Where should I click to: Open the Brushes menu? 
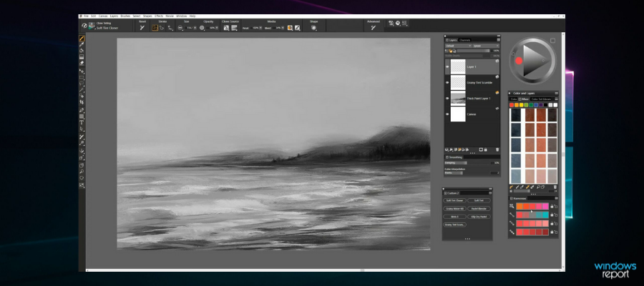coord(125,16)
